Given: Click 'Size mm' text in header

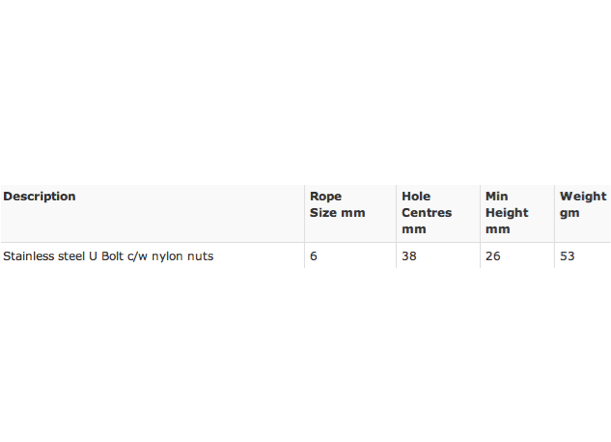Looking at the screenshot, I should pos(337,213).
